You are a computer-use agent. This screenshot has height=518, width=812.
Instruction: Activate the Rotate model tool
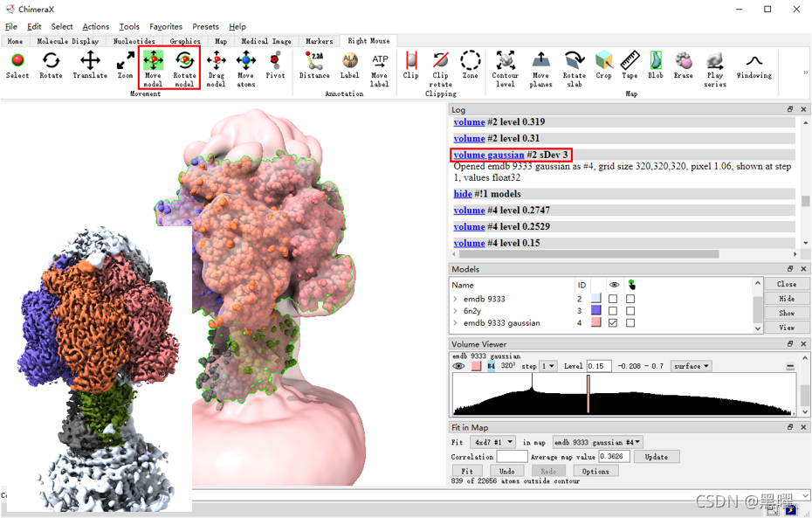point(184,68)
